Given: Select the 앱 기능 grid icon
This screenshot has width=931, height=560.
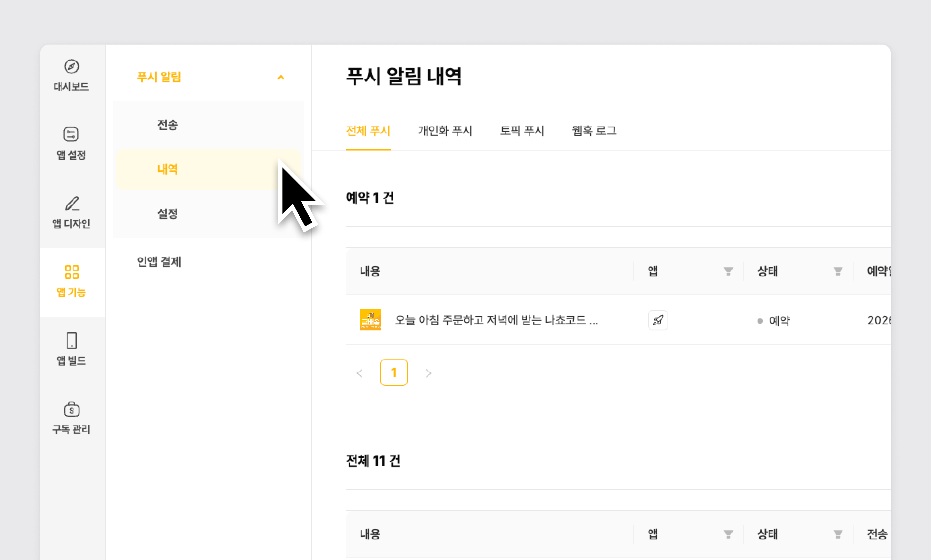Looking at the screenshot, I should pyautogui.click(x=71, y=272).
